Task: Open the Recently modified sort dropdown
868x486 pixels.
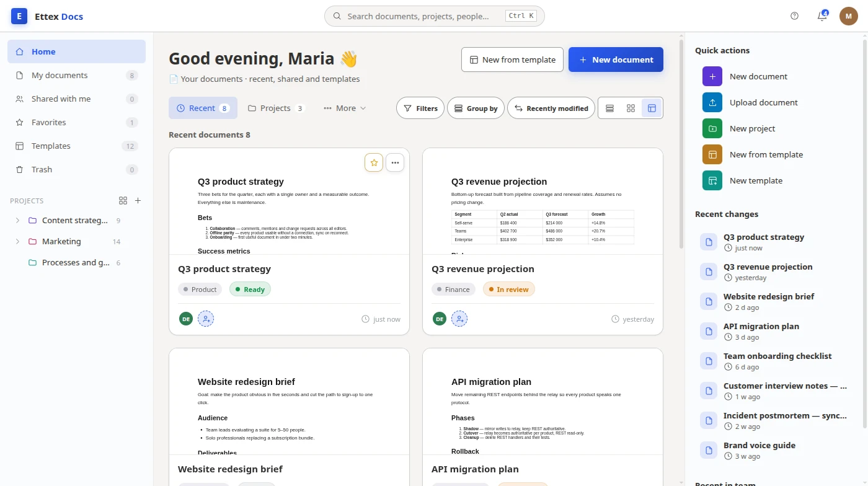Action: pyautogui.click(x=551, y=108)
